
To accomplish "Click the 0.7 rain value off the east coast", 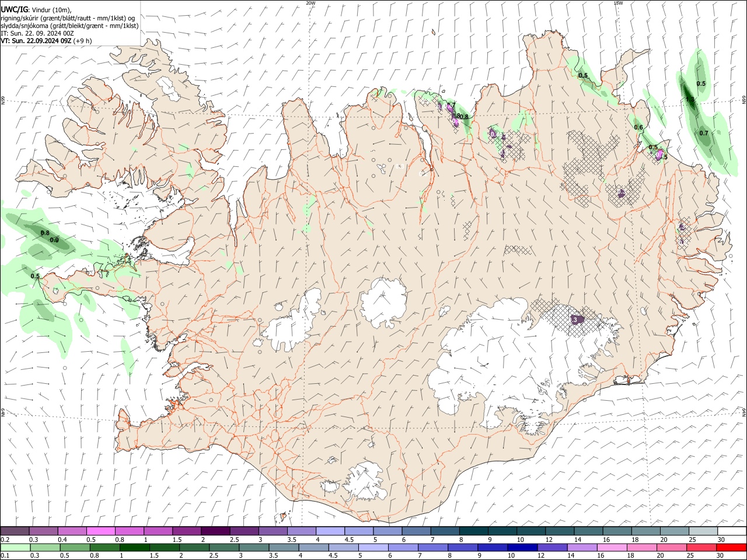I will point(704,133).
